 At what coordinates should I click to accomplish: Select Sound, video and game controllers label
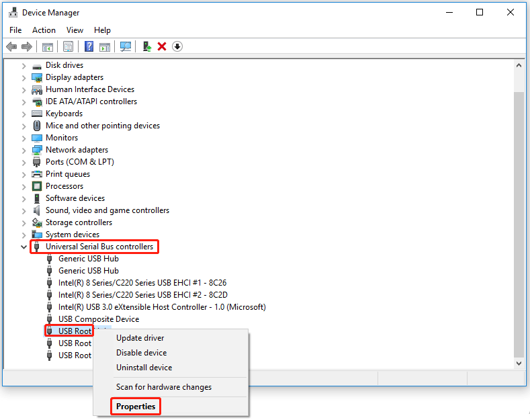click(x=107, y=210)
